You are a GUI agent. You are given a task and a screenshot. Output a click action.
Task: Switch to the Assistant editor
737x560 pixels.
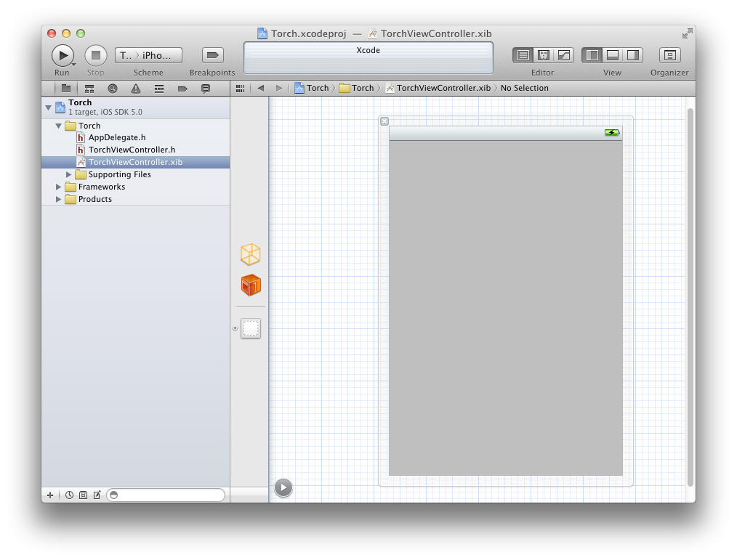[x=543, y=54]
